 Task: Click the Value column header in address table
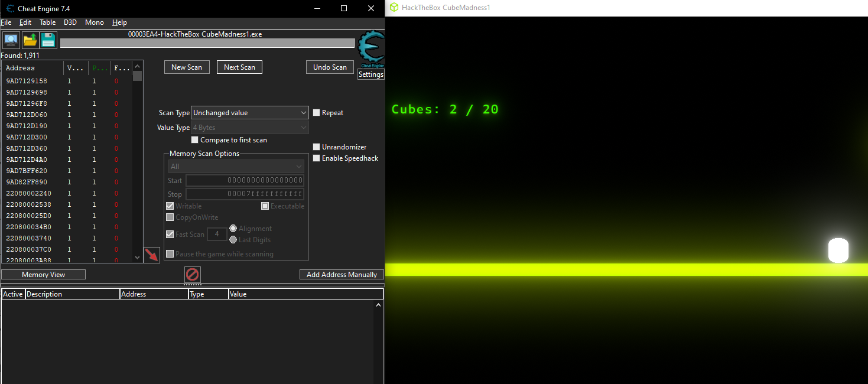(305, 294)
